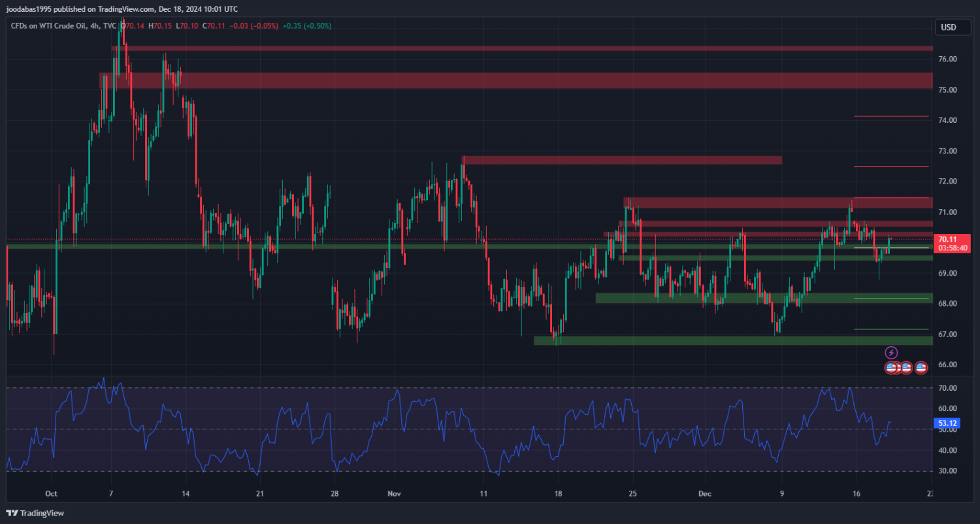980x524 pixels.
Task: Click the 69.00 price axis label
Action: coord(947,273)
